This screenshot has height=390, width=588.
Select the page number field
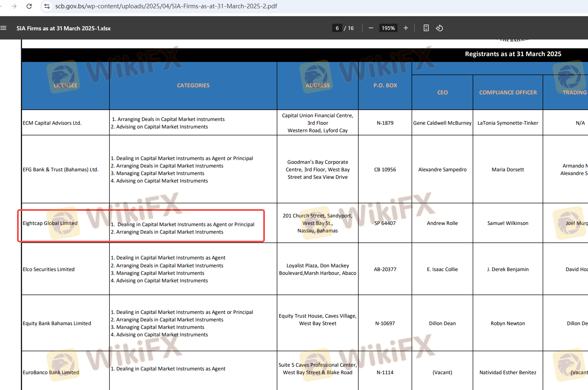coord(337,28)
